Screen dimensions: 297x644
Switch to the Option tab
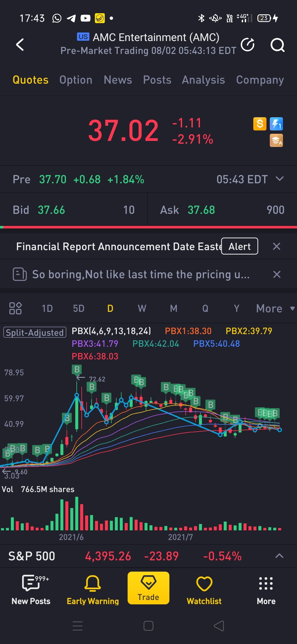click(x=76, y=80)
